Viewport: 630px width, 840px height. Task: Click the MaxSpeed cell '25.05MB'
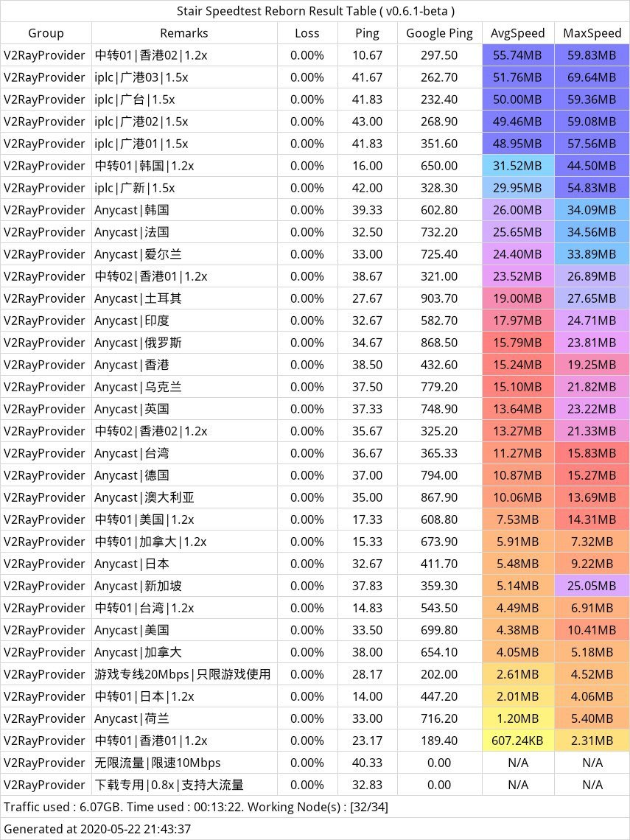pyautogui.click(x=592, y=586)
